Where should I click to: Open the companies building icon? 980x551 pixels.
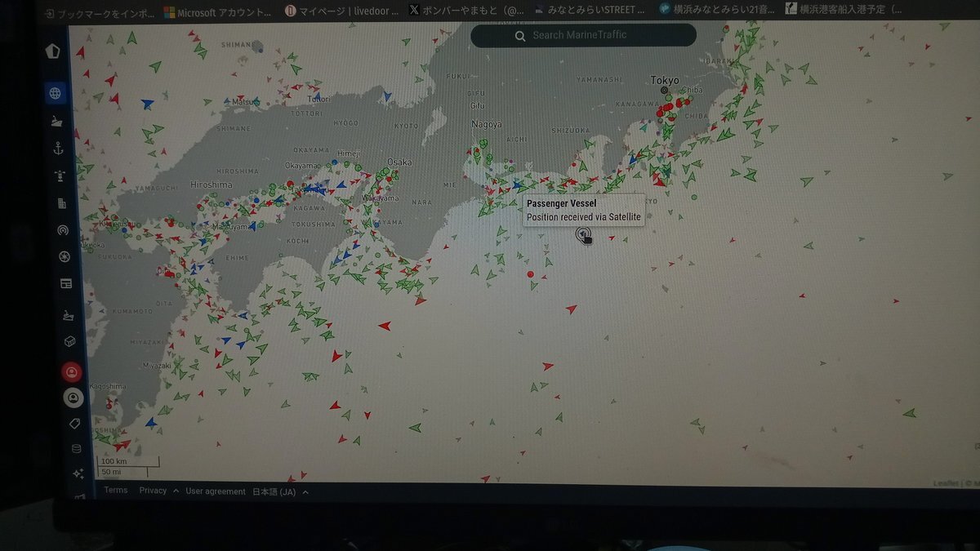click(x=62, y=202)
